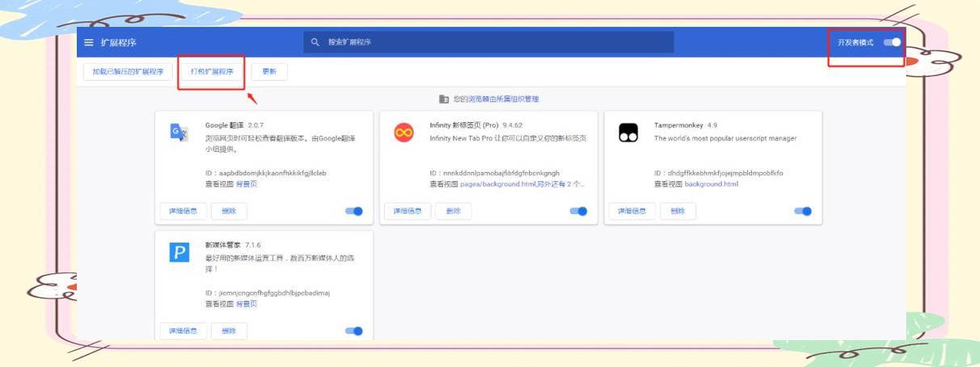Select Google 翻译 ID text
The height and width of the screenshot is (367, 980).
[x=266, y=173]
